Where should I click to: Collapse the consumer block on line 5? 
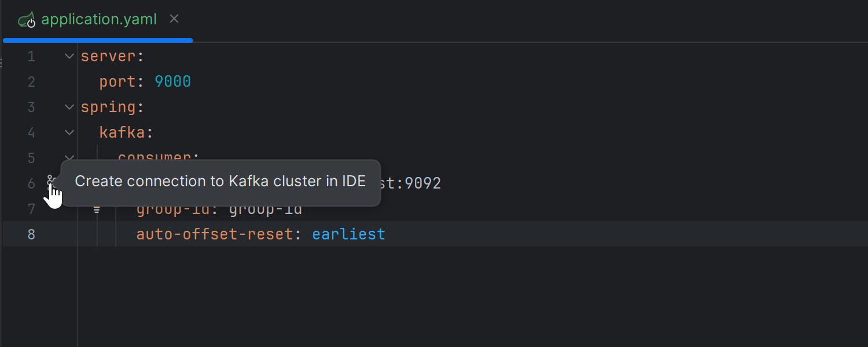pos(69,157)
